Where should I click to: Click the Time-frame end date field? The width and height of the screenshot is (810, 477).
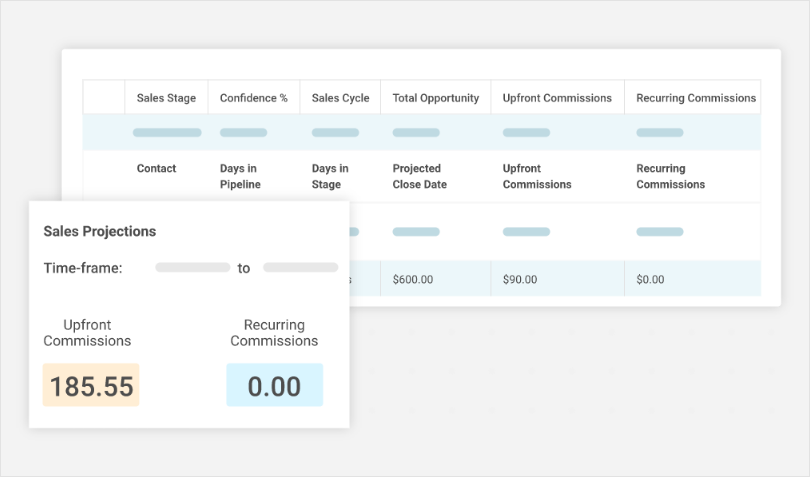click(x=301, y=267)
